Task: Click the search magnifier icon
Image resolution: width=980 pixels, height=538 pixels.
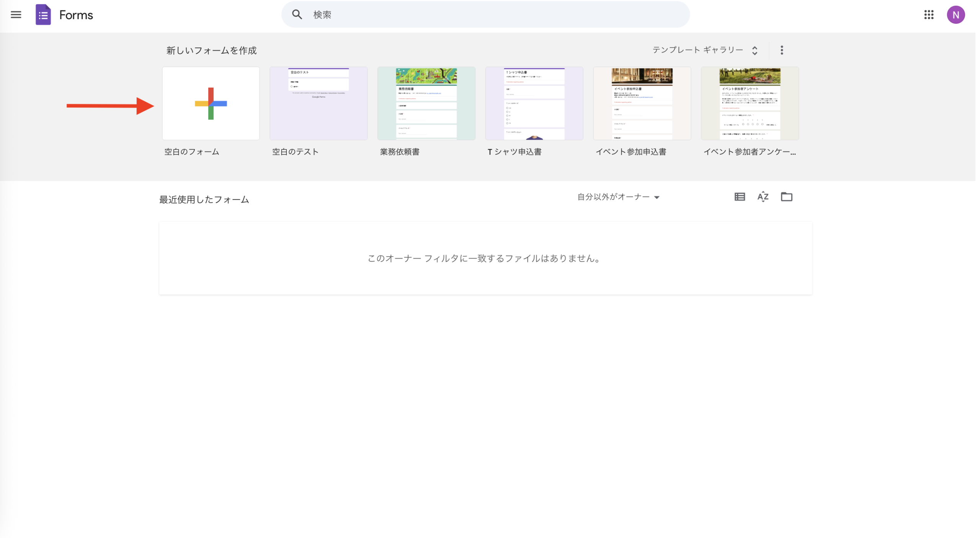Action: [297, 15]
